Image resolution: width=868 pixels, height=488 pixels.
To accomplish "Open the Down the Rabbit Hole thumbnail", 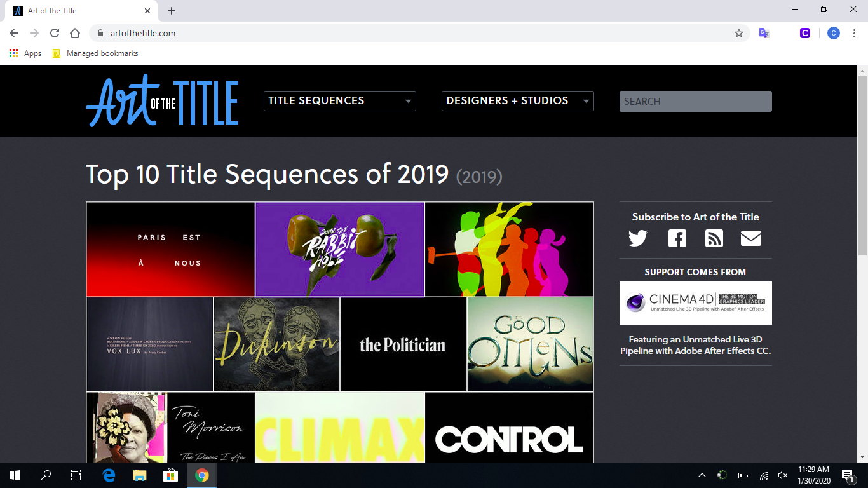I will [340, 249].
